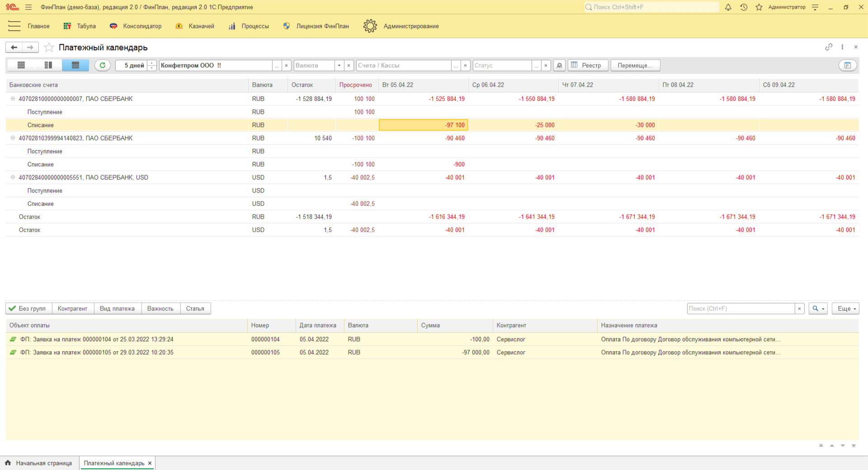This screenshot has width=868, height=470.
Task: Open notifications bell icon
Action: [728, 7]
